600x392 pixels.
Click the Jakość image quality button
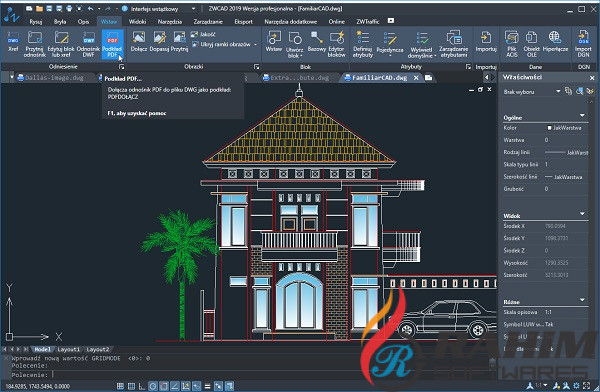(203, 34)
